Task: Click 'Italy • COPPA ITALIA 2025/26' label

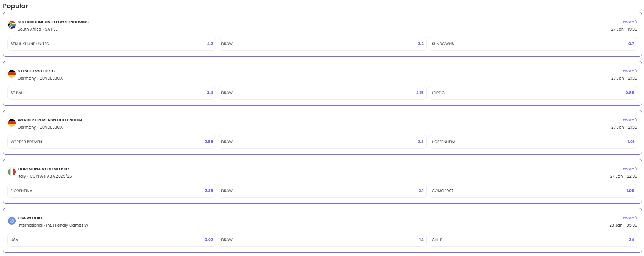Action: point(45,176)
